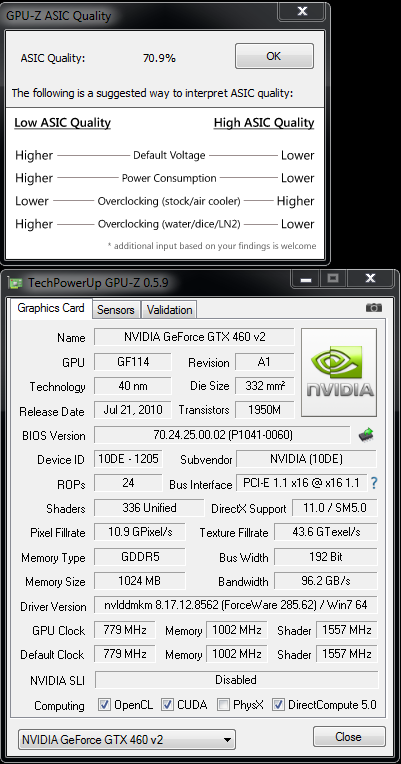Toggle the DirectCompute 5.0 checkbox
The height and width of the screenshot is (764, 401).
tap(278, 705)
